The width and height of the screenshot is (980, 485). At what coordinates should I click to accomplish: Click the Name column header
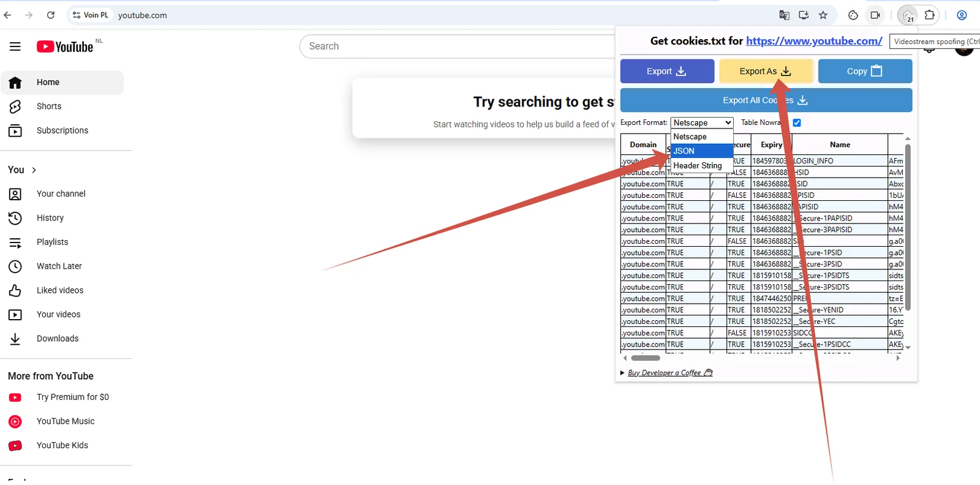(840, 145)
